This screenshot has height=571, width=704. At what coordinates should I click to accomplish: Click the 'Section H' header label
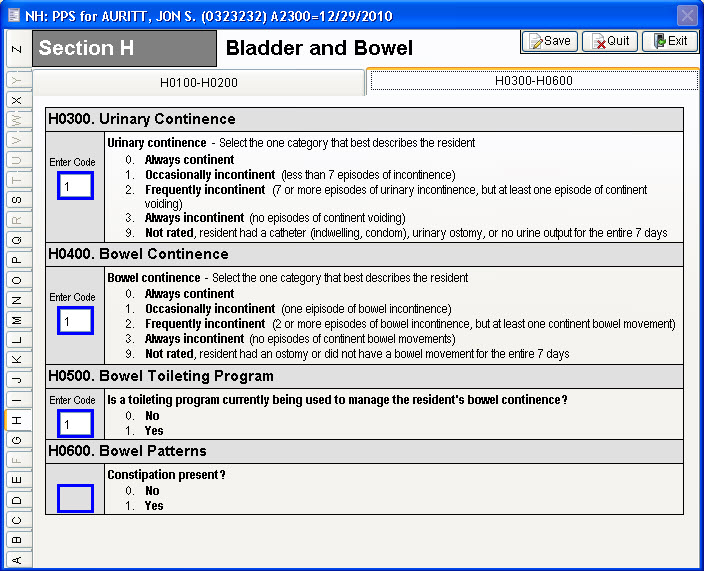coord(86,48)
